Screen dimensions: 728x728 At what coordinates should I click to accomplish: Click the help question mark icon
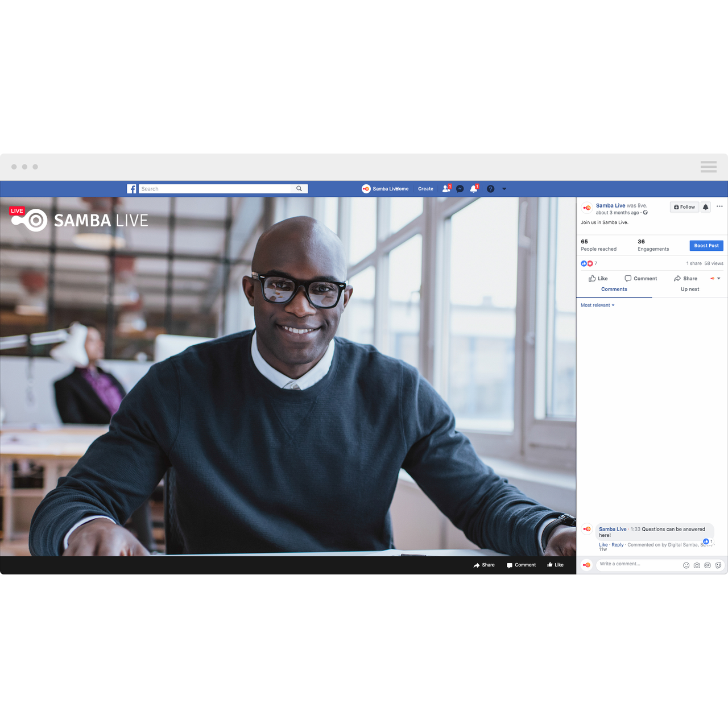(490, 189)
